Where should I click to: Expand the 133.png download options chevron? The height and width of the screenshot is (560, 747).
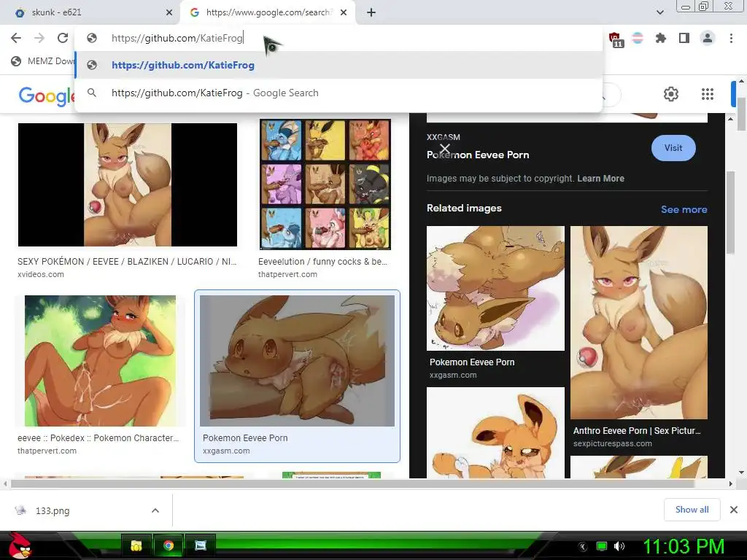(x=155, y=510)
